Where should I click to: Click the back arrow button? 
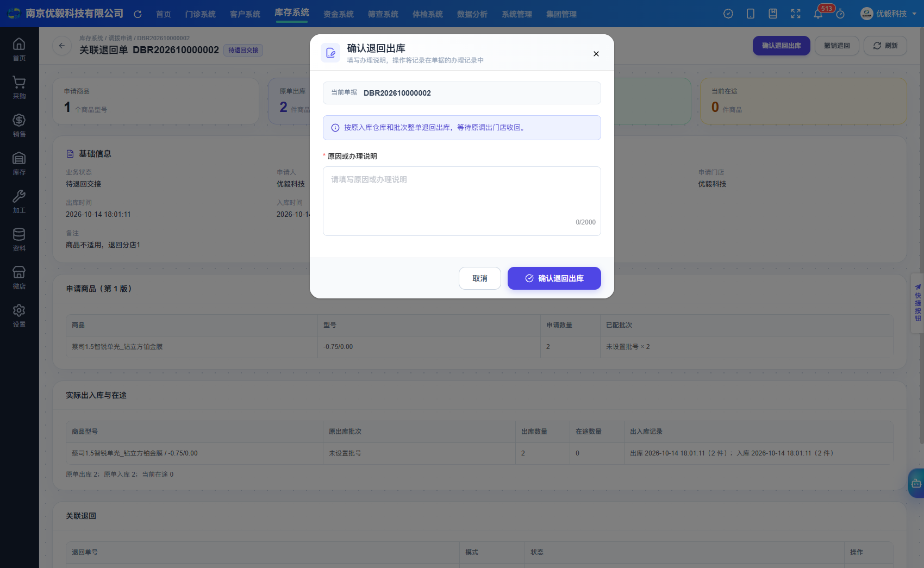62,46
